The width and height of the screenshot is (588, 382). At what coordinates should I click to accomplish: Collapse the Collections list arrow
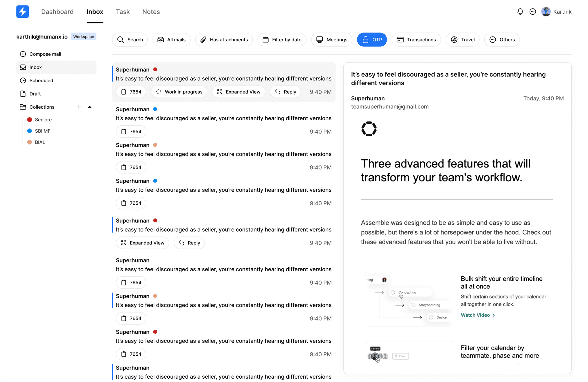click(x=90, y=107)
